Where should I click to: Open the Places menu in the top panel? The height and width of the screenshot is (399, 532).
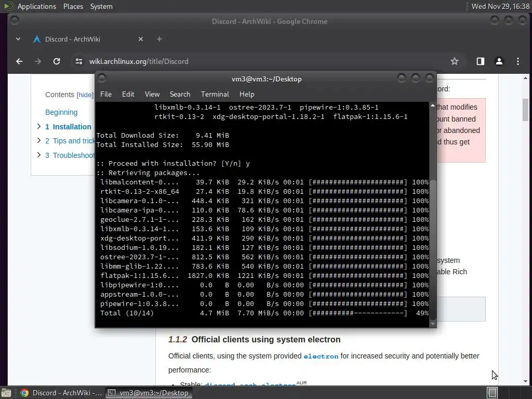73,6
